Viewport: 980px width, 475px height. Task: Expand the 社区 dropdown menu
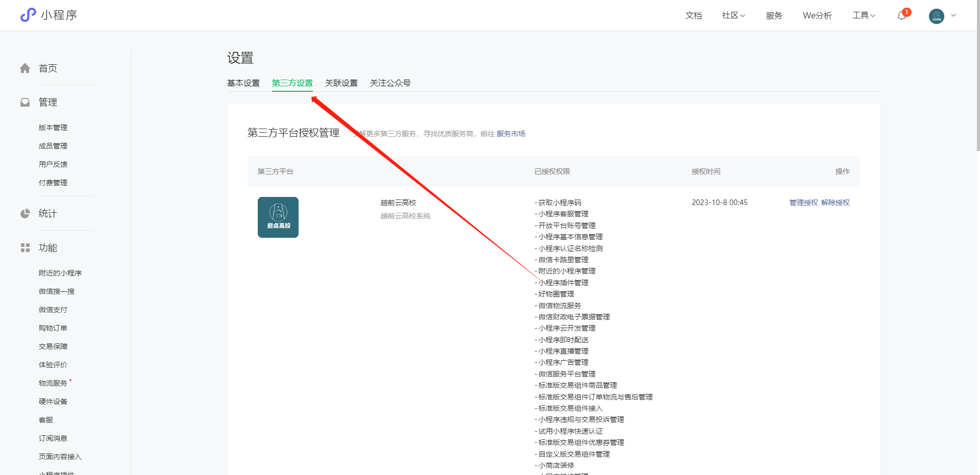[733, 15]
